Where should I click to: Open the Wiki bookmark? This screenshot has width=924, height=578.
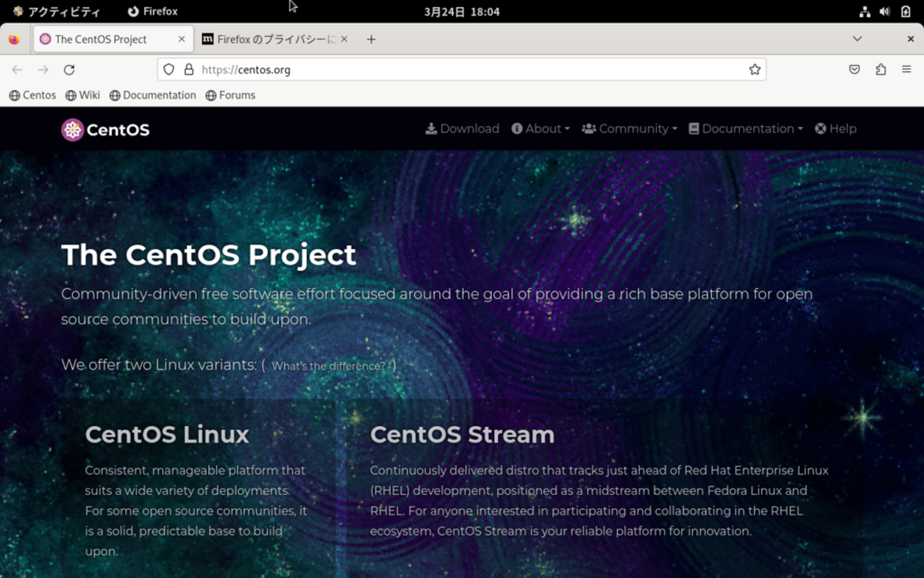83,95
